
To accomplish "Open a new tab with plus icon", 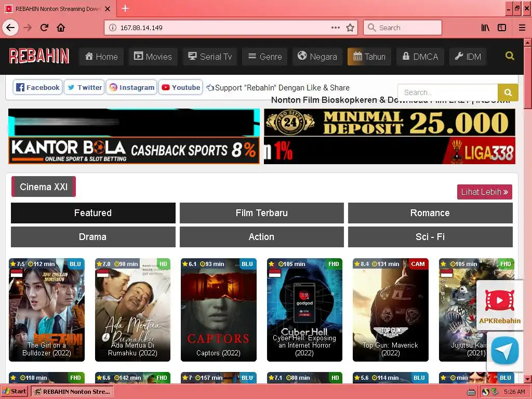I will click(125, 8).
